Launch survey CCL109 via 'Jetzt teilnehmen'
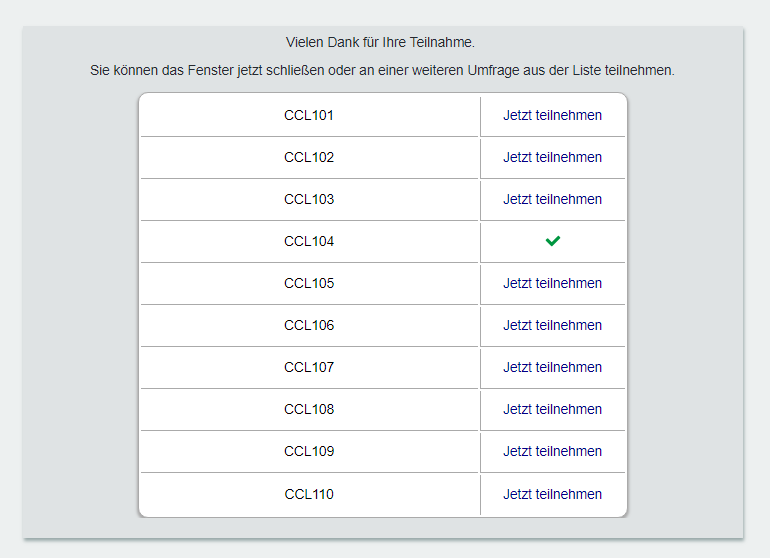Screen dimensions: 770x558 coord(552,451)
